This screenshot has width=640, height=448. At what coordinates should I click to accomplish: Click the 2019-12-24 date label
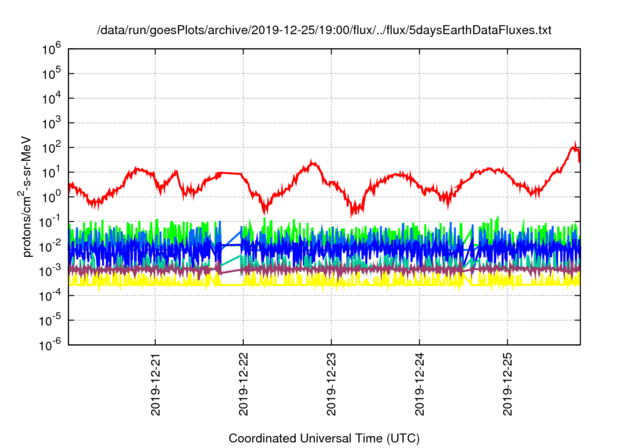[420, 384]
